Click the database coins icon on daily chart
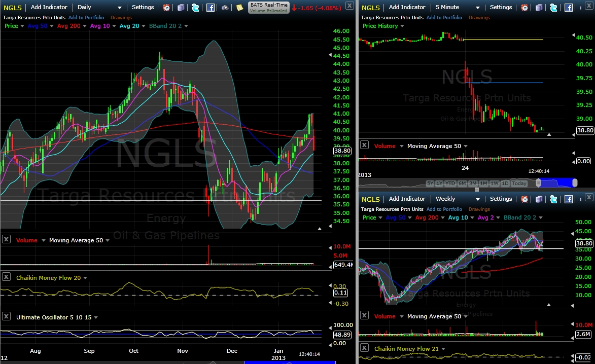The width and height of the screenshot is (595, 364). (x=181, y=7)
